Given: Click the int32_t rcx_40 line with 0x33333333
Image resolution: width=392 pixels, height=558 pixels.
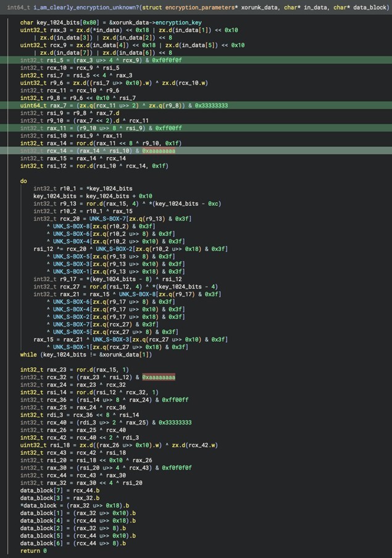Looking at the screenshot, I should [x=106, y=423].
